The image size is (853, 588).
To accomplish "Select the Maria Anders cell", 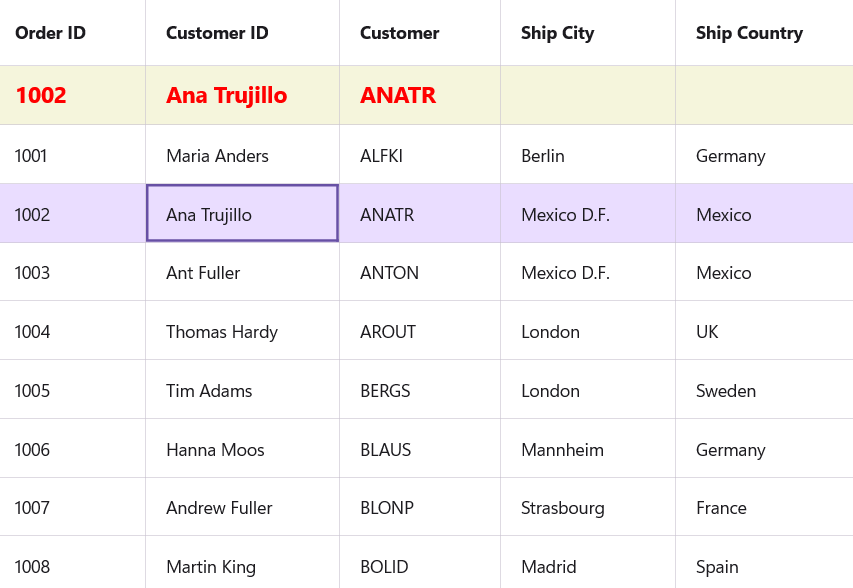I will [217, 156].
